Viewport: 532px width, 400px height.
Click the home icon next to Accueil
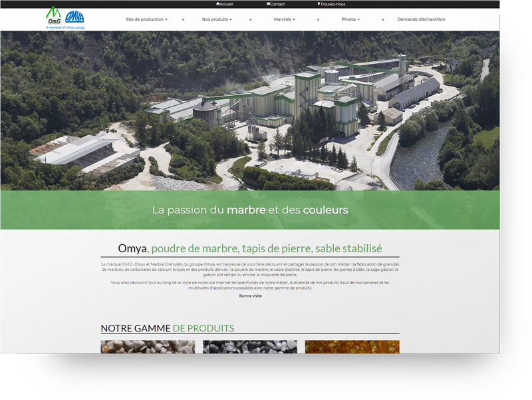[x=219, y=3]
